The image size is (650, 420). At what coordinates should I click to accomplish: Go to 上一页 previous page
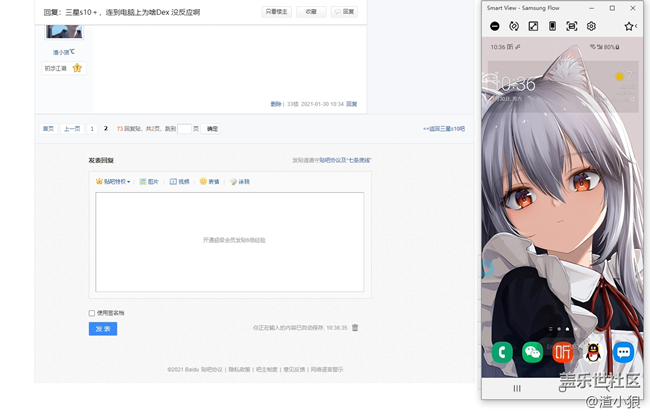[72, 129]
